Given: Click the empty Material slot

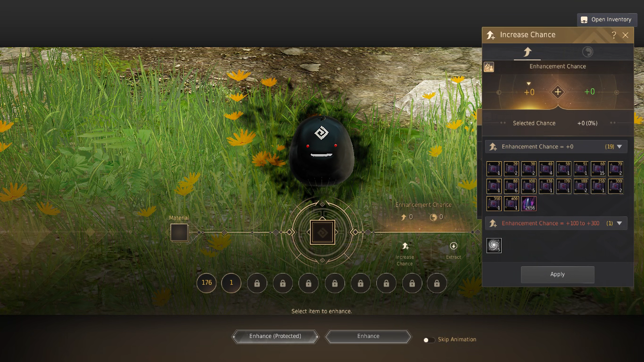Looking at the screenshot, I should (179, 233).
